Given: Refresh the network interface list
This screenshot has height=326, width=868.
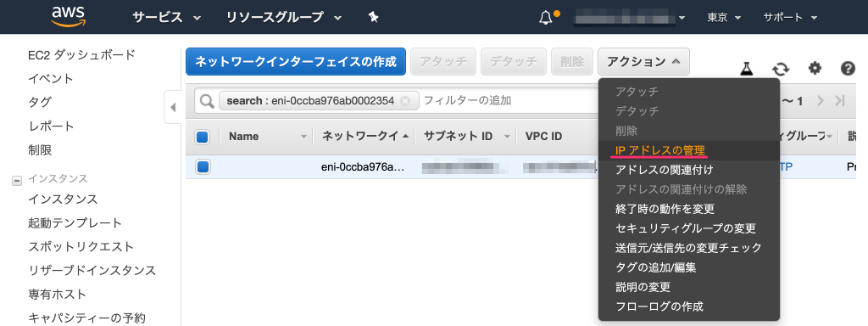Looking at the screenshot, I should [781, 70].
